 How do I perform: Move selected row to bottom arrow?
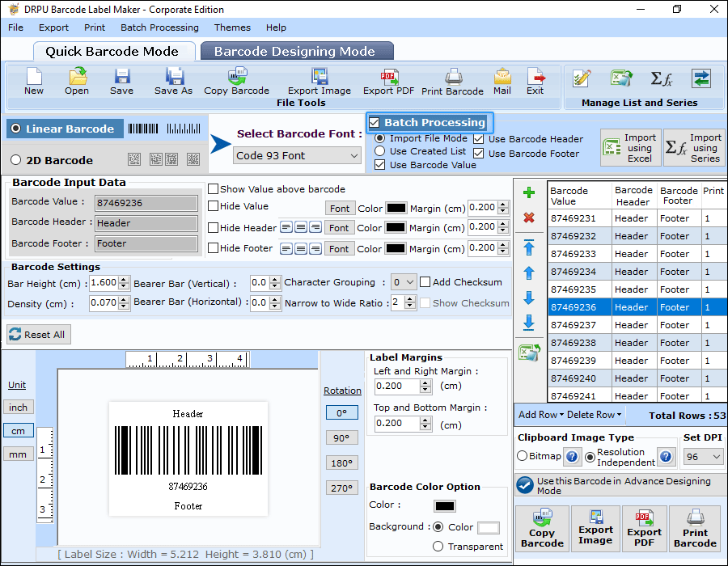pos(529,323)
